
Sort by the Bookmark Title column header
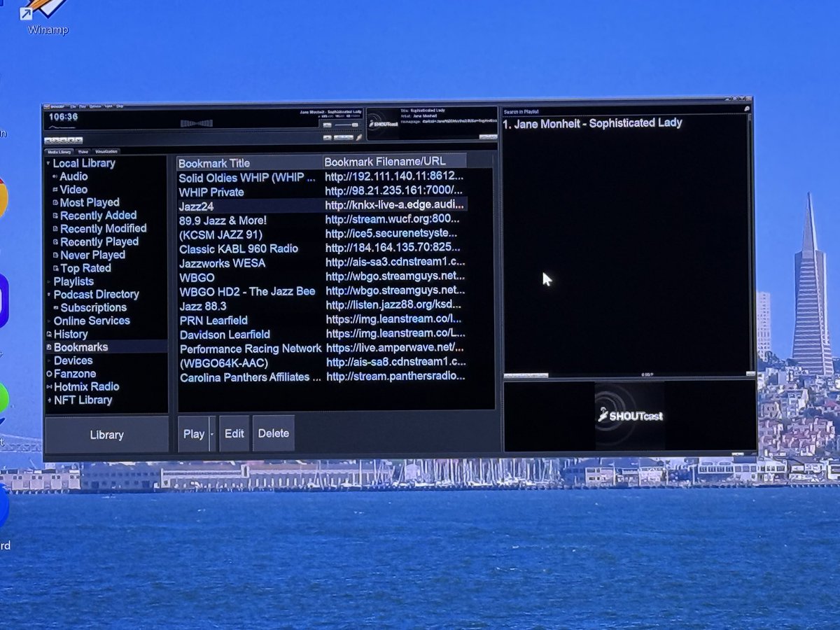click(x=249, y=162)
